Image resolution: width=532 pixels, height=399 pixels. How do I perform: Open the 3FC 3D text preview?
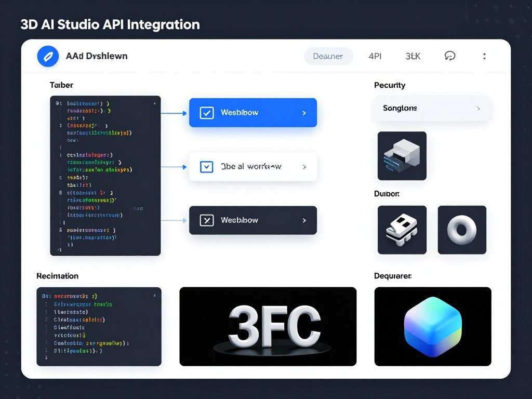[x=268, y=326]
